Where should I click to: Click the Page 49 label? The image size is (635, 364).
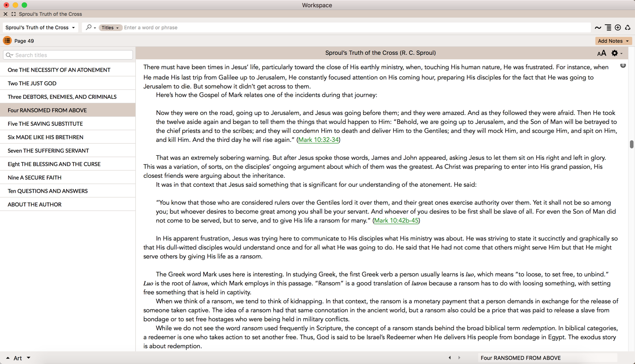click(24, 41)
